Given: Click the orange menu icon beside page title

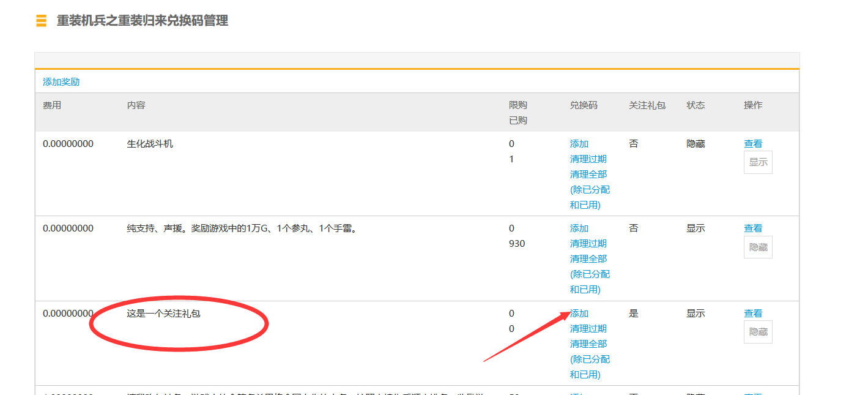Looking at the screenshot, I should pyautogui.click(x=42, y=21).
